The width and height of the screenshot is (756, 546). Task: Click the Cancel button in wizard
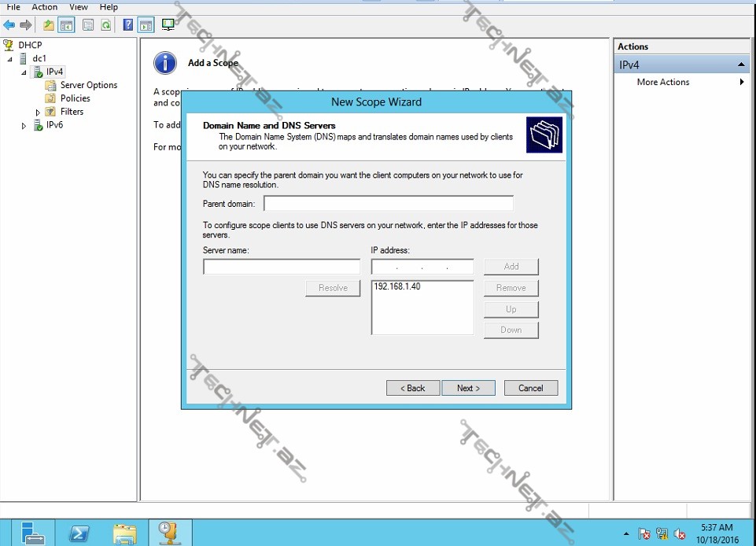point(530,388)
